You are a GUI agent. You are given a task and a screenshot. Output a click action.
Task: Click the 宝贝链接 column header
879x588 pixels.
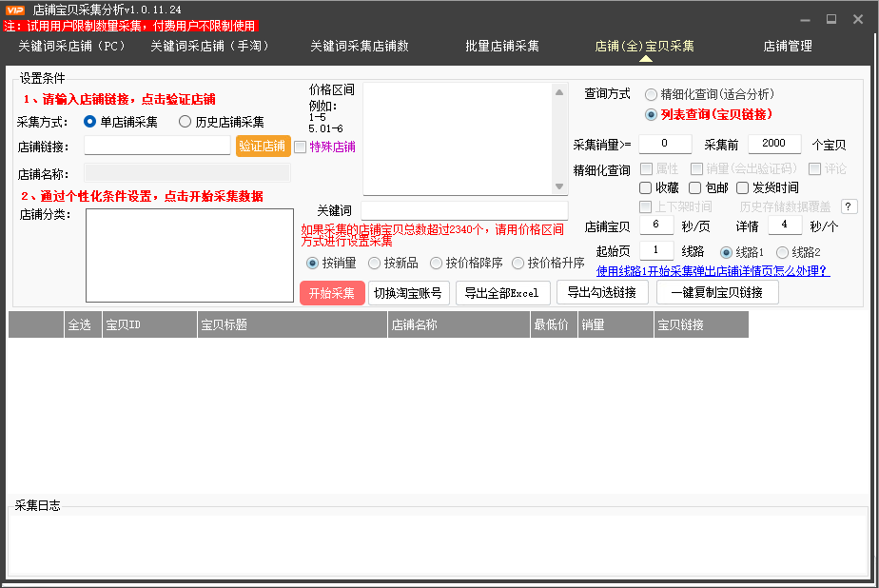click(701, 324)
